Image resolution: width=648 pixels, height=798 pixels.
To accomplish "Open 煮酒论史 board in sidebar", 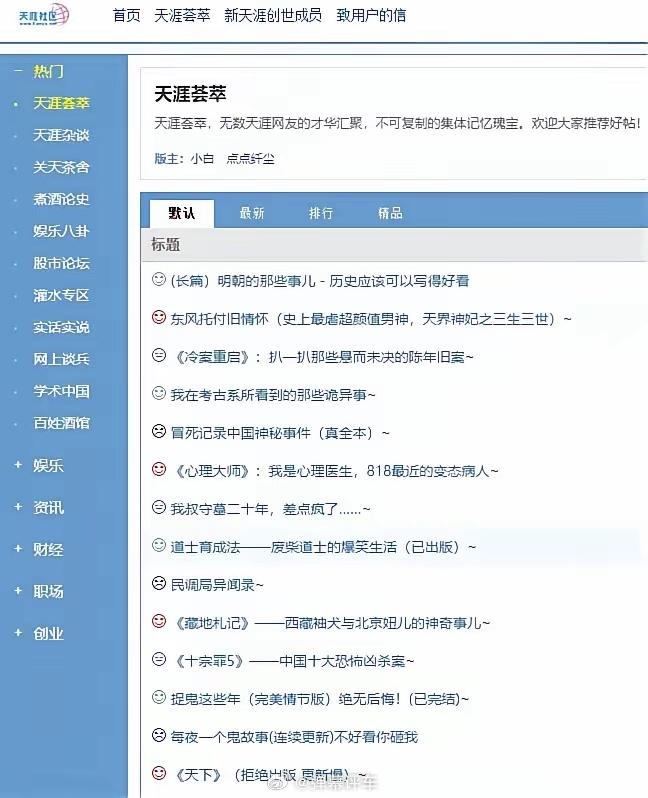I will pos(62,200).
